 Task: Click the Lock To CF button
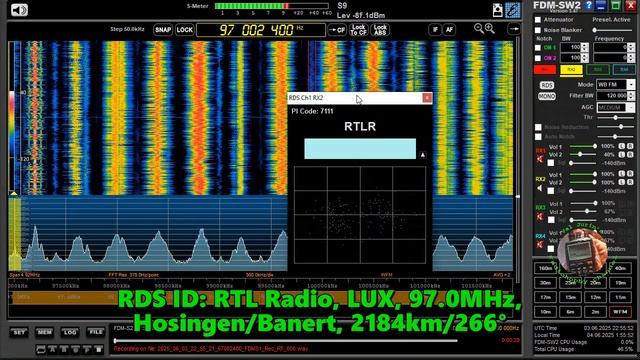pyautogui.click(x=358, y=30)
